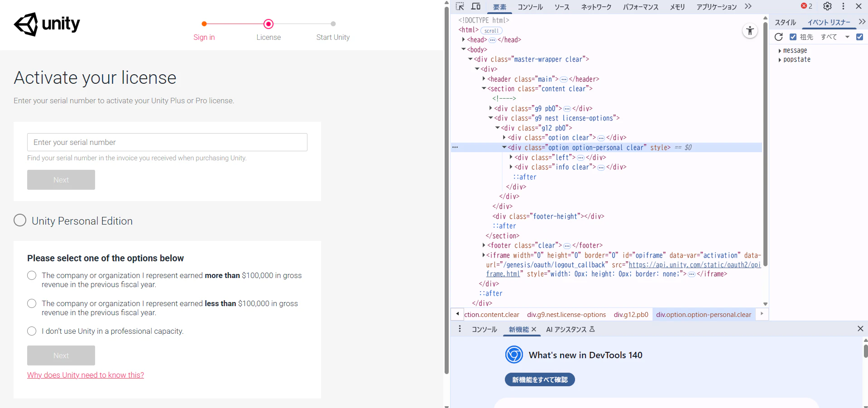Click the License step indicator circle
The height and width of the screenshot is (408, 868).
[x=269, y=24]
